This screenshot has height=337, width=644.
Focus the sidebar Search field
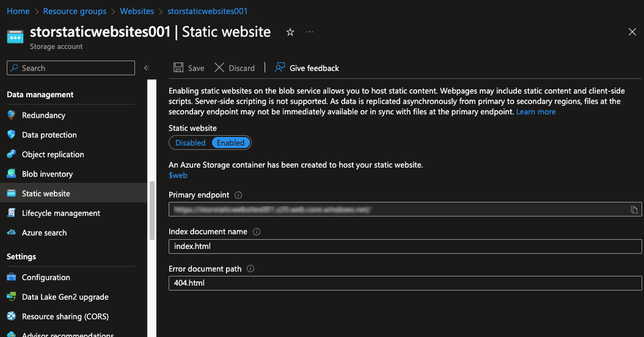(x=71, y=68)
